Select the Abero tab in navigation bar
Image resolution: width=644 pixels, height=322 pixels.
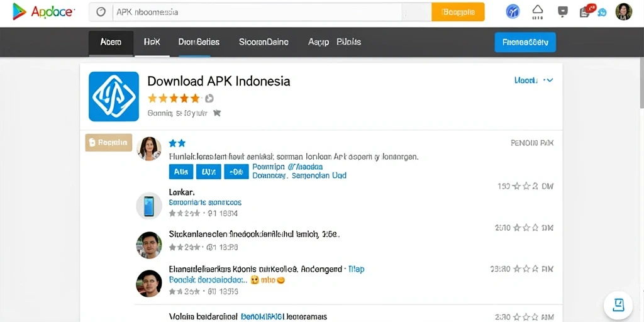[111, 42]
